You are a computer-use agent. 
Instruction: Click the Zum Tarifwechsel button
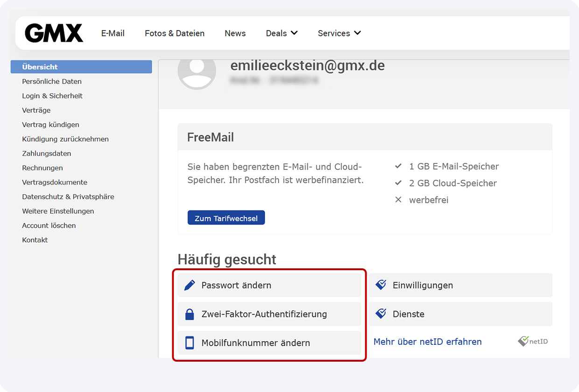pyautogui.click(x=226, y=217)
